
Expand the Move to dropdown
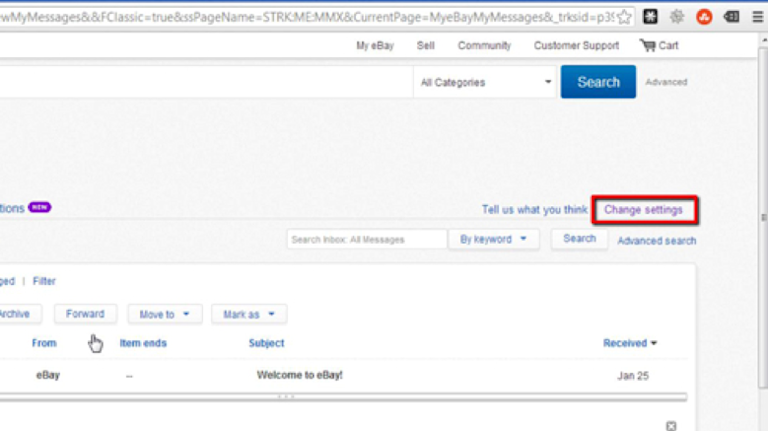tap(165, 314)
